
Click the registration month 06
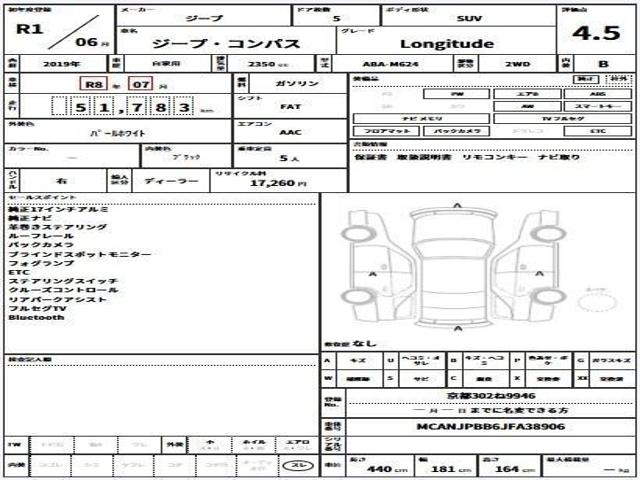click(x=87, y=42)
